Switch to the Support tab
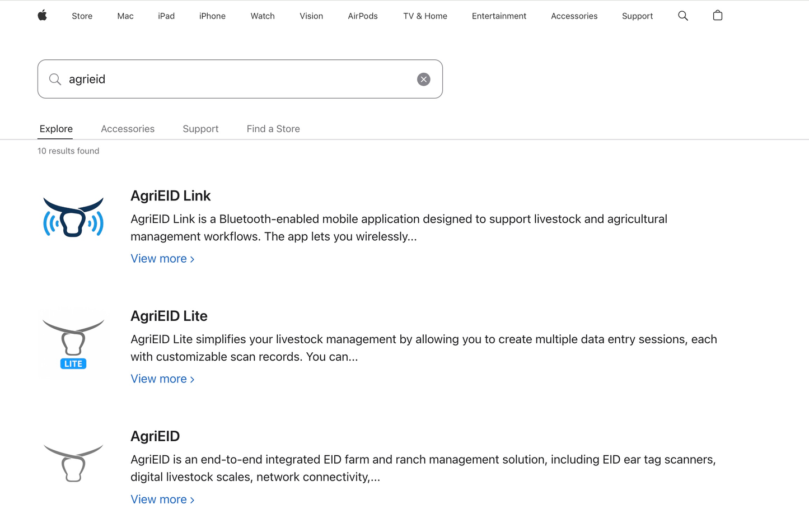809x532 pixels. [x=200, y=129]
